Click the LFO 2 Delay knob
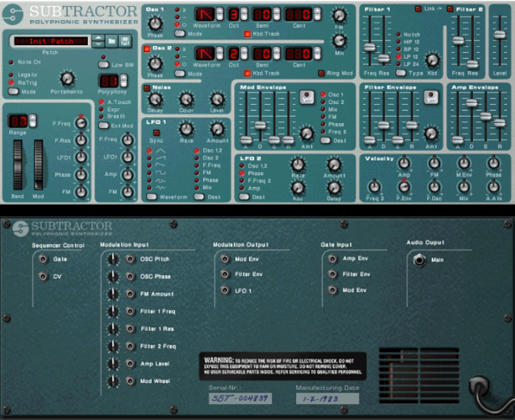 click(x=334, y=188)
